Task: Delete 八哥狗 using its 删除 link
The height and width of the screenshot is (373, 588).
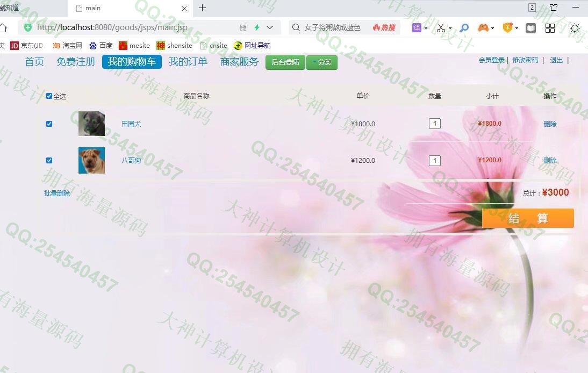Action: tap(550, 161)
